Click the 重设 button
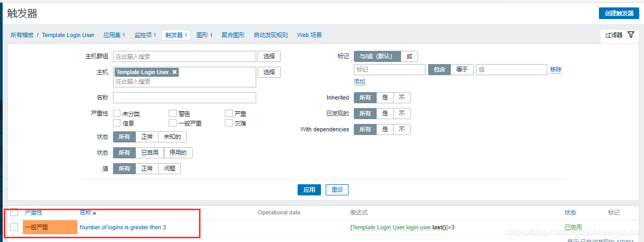The height and width of the screenshot is (242, 644). (x=337, y=190)
